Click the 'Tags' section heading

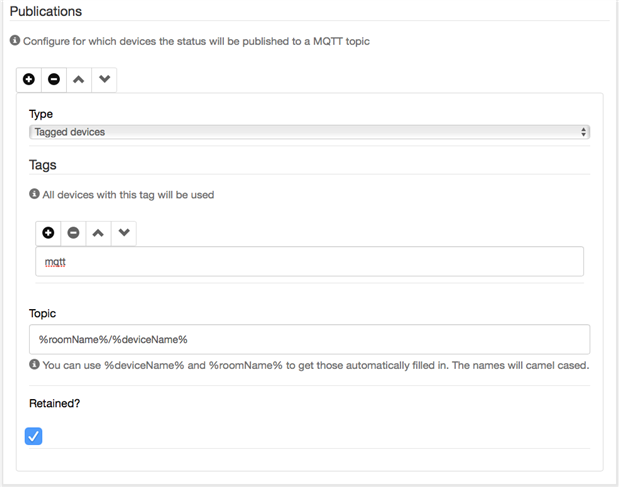pyautogui.click(x=43, y=164)
